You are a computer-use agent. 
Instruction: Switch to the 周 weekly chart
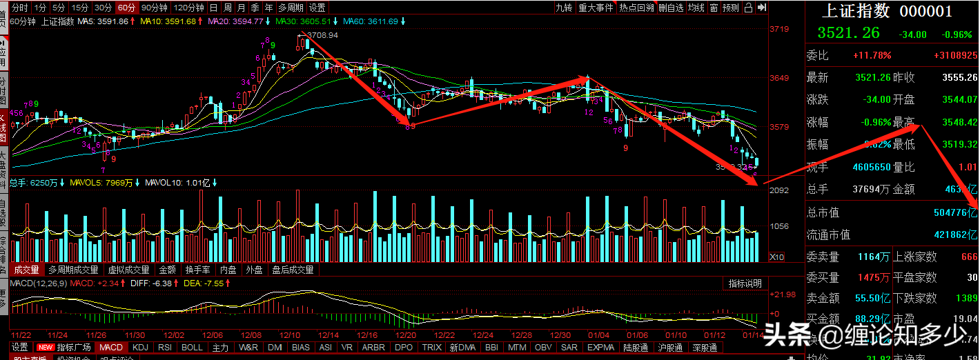tap(227, 8)
